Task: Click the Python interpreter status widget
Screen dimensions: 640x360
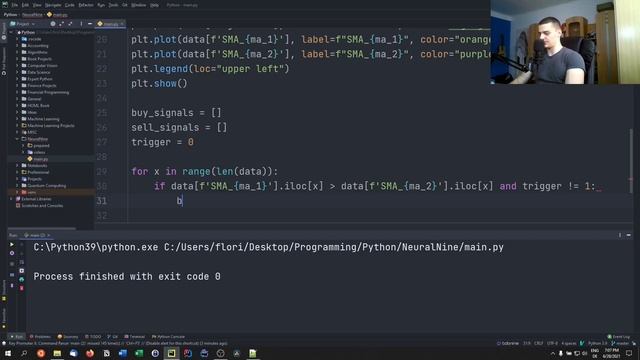Action: (x=598, y=344)
